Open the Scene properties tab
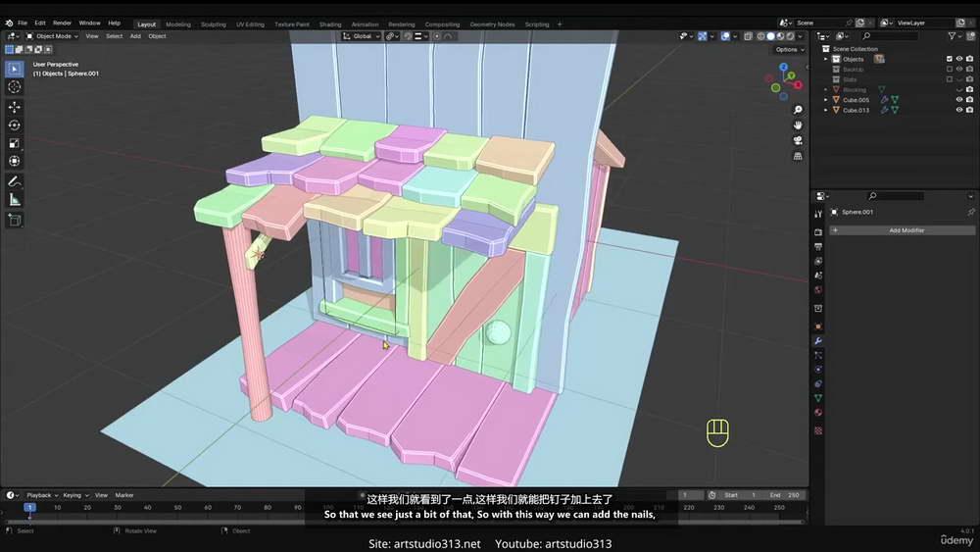 818,276
